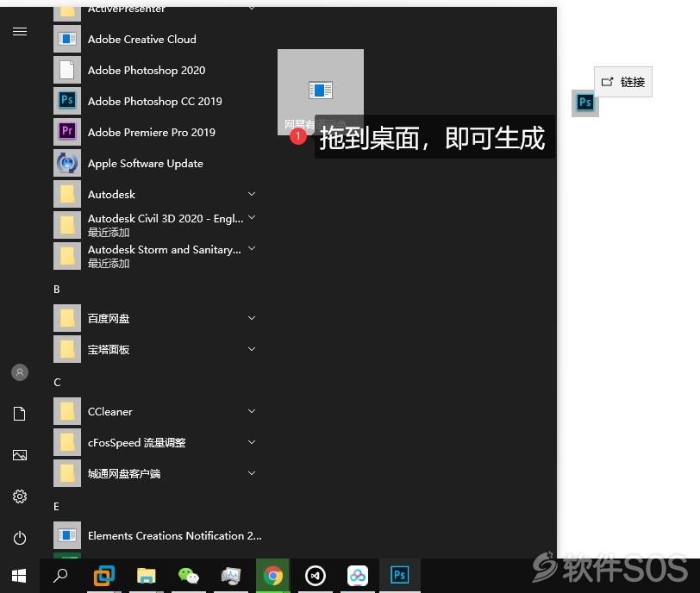Launch Apple Software Update
This screenshot has width=700, height=593.
coord(156,163)
